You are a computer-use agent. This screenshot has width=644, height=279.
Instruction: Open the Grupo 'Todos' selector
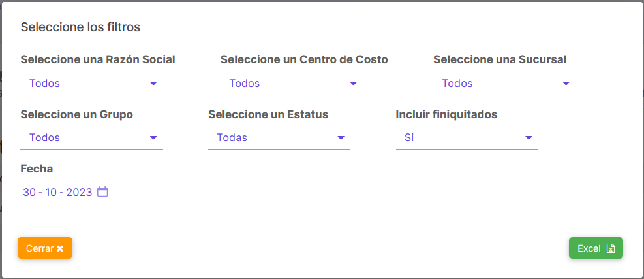pyautogui.click(x=91, y=138)
